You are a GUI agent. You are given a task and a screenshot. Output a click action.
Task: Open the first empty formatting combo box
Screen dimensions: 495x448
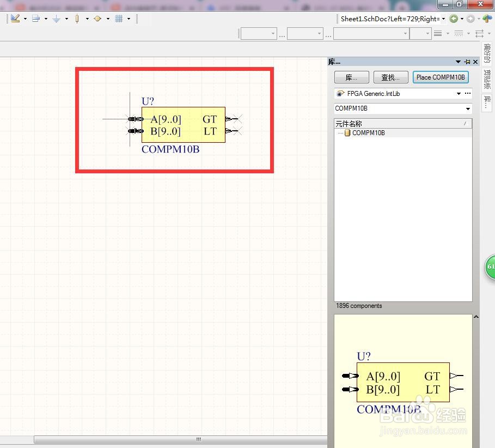[259, 33]
